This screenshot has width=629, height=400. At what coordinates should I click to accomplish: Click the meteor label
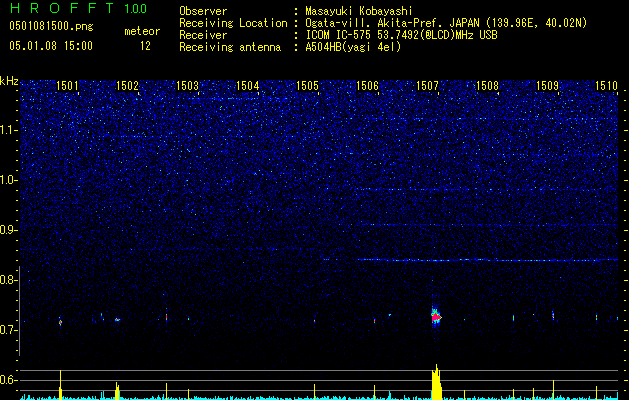pyautogui.click(x=142, y=31)
